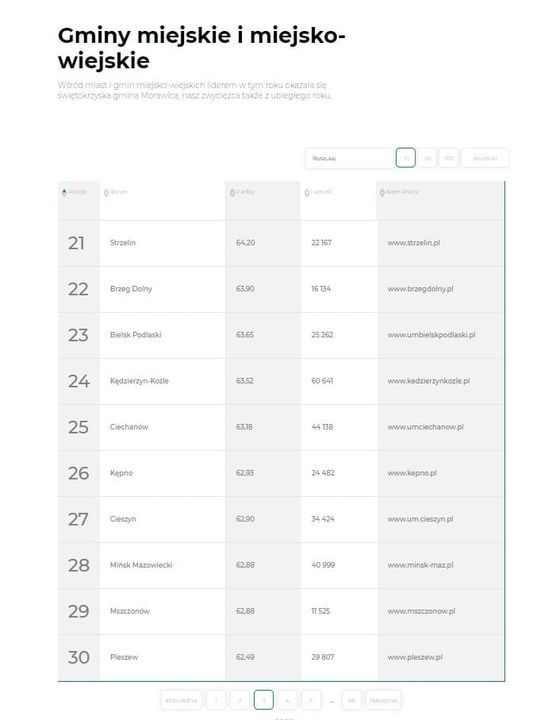Click inside the Wyszukaj search field
Viewport: 537px width, 720px height.
[x=349, y=158]
